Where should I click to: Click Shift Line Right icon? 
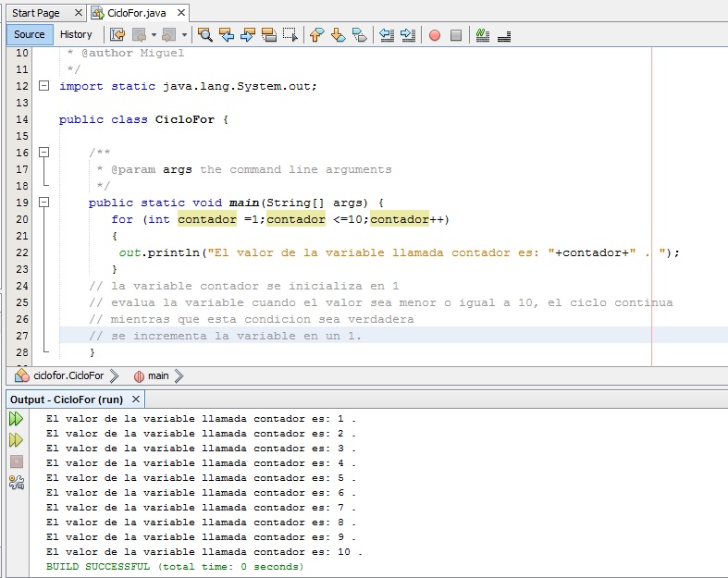408,35
